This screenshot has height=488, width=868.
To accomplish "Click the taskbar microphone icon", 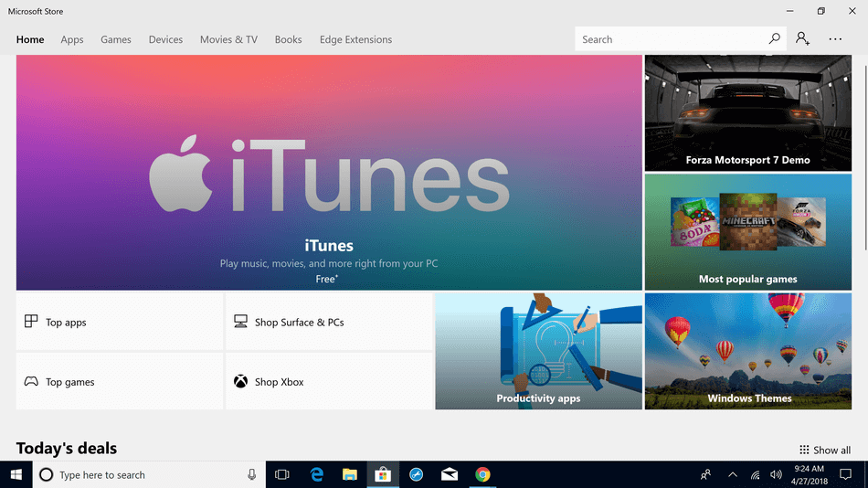I will click(252, 474).
